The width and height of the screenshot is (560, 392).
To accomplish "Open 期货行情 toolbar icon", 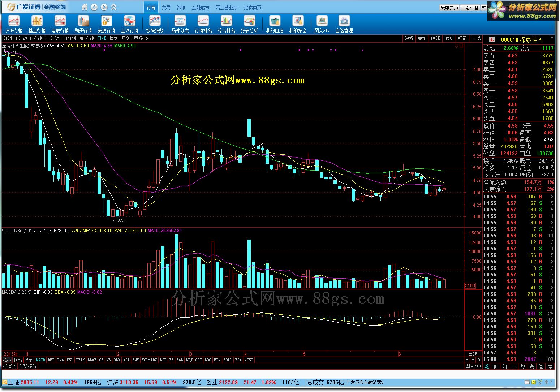I will tap(83, 24).
